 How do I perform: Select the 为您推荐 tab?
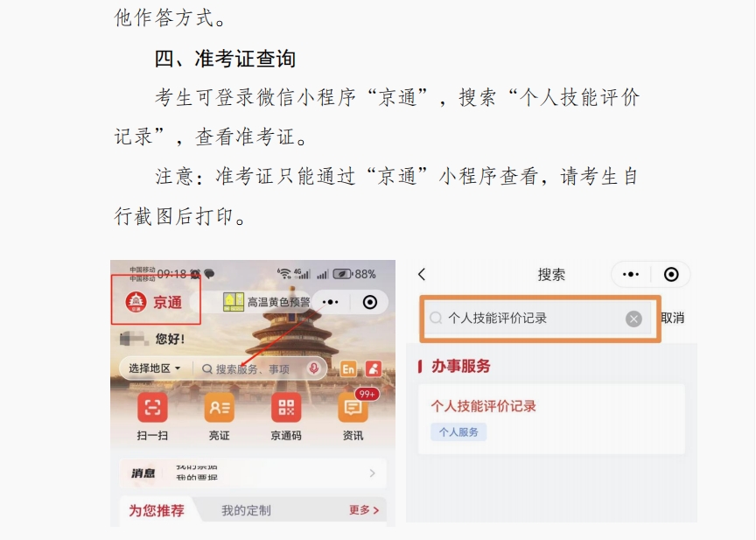pyautogui.click(x=157, y=510)
